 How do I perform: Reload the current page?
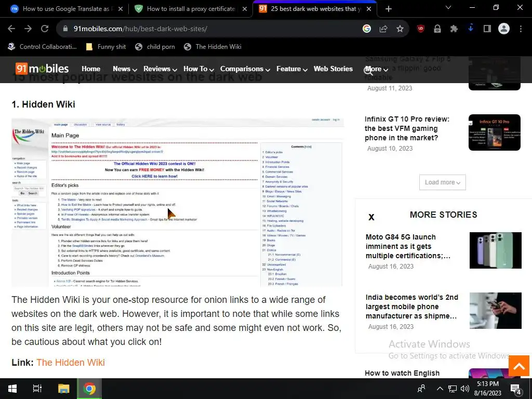click(x=45, y=29)
